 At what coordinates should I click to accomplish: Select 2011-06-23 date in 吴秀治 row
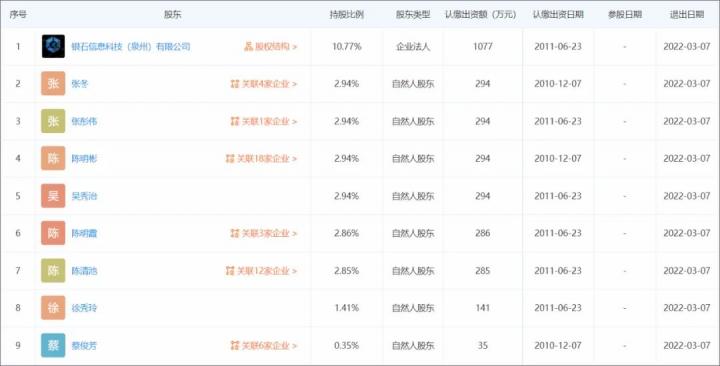click(558, 196)
